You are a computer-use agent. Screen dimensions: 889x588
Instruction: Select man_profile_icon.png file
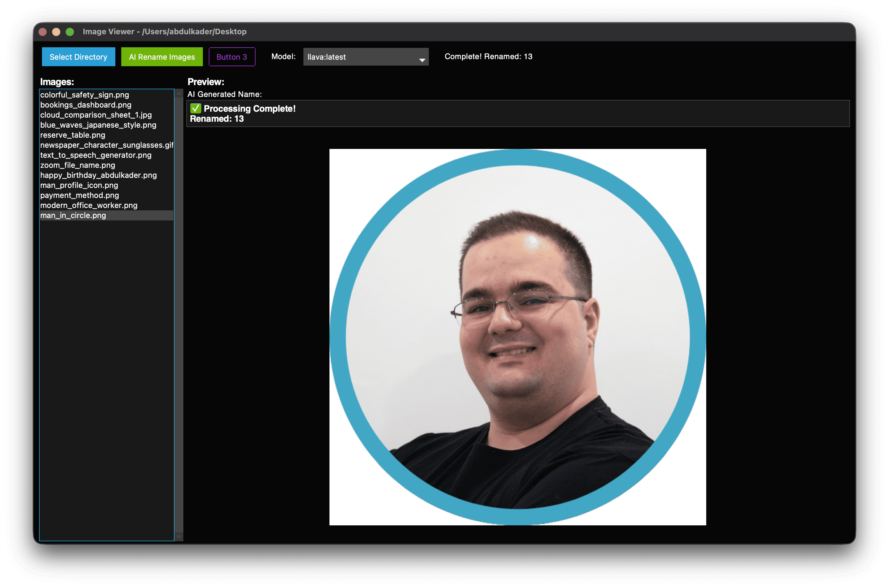(79, 185)
